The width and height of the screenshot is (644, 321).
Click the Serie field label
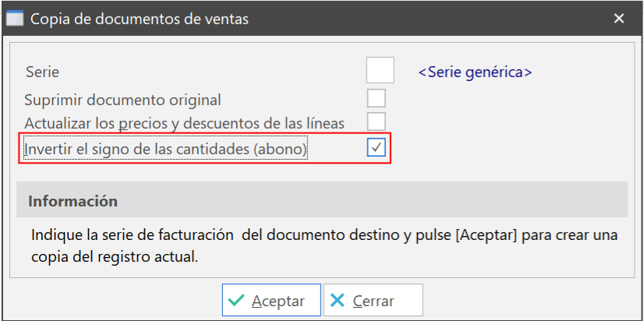(x=42, y=72)
